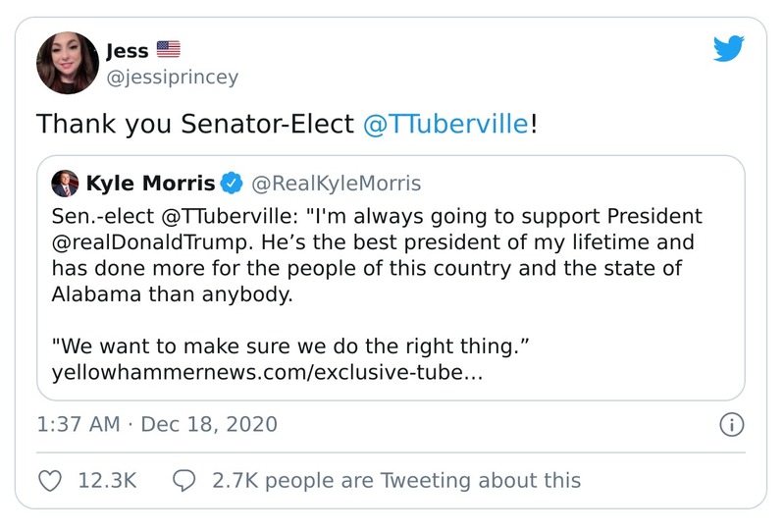
Task: Click the Kyle Morris display name
Action: [150, 183]
